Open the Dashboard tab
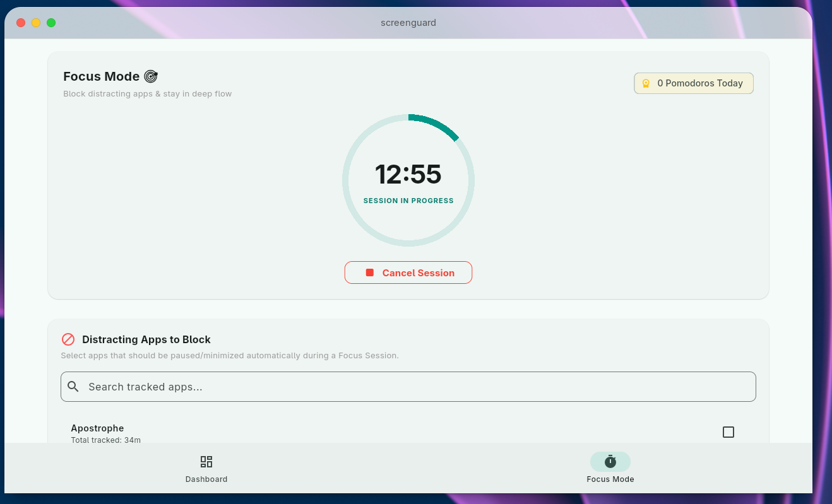This screenshot has width=832, height=504. 206,469
